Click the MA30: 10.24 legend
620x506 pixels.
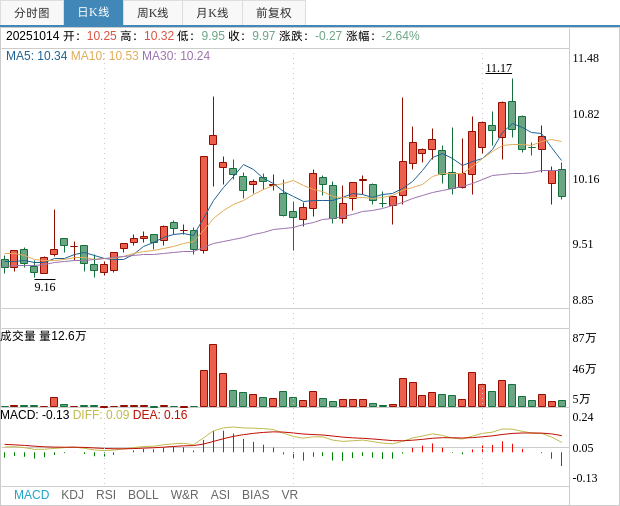point(176,56)
